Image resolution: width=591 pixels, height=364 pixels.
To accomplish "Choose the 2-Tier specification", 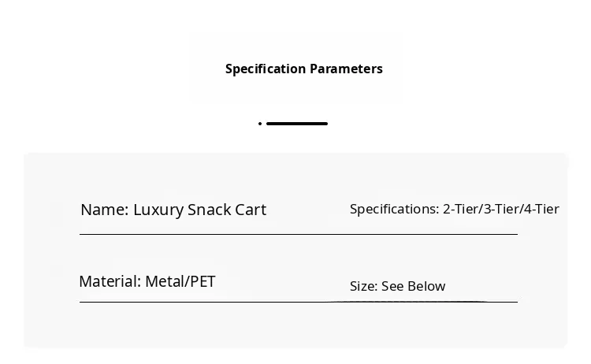I will (x=459, y=209).
